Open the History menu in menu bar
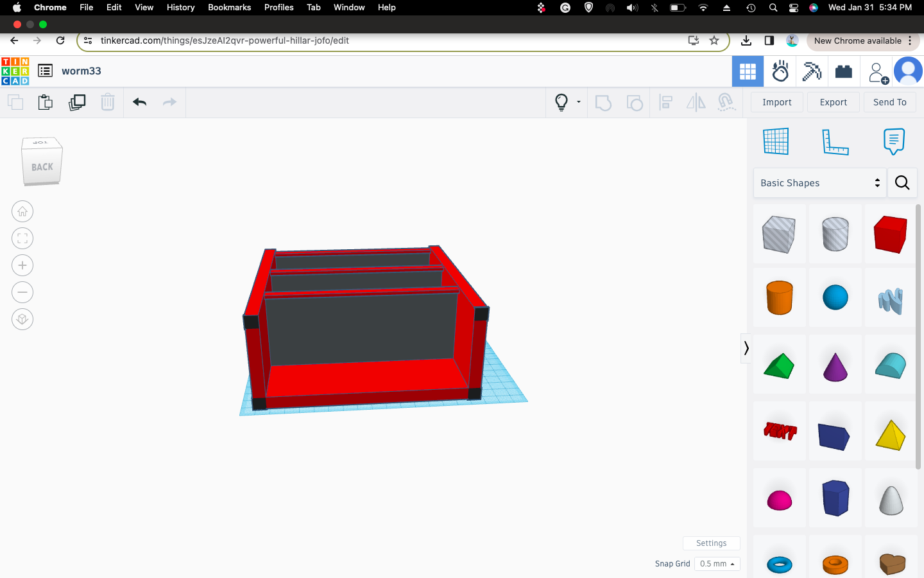The width and height of the screenshot is (924, 578). (180, 7)
